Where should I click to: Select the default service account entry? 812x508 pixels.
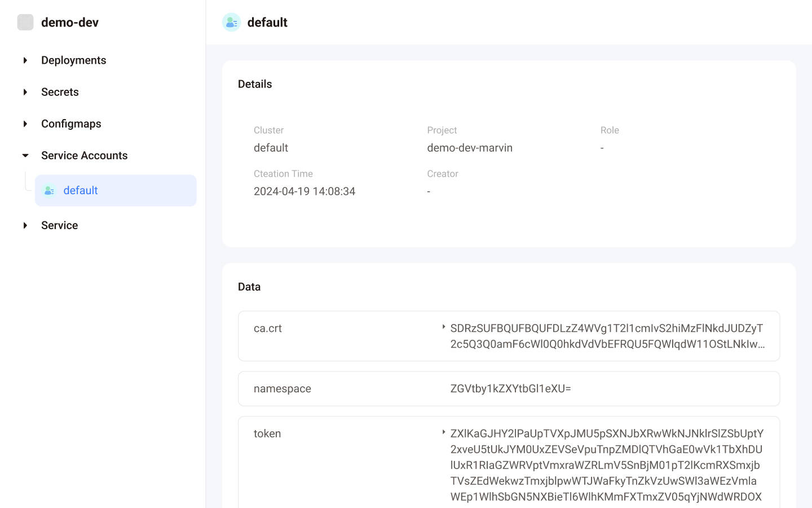pyautogui.click(x=81, y=191)
